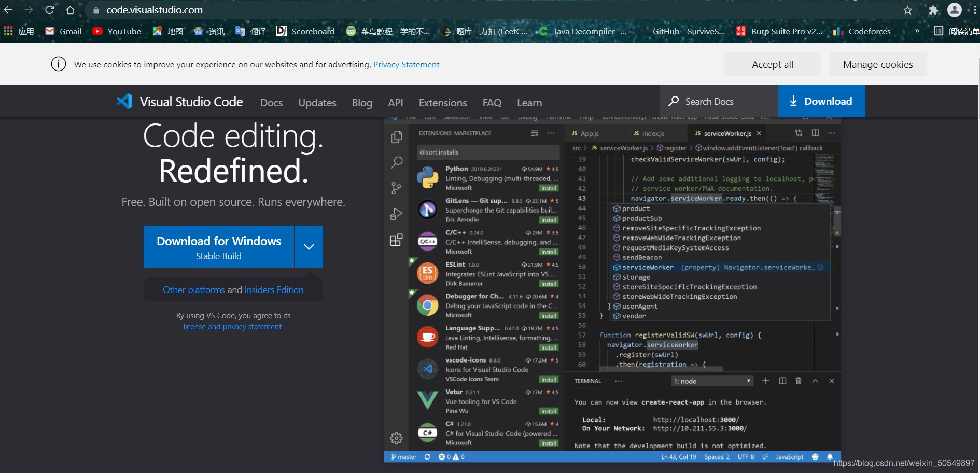Image resolution: width=980 pixels, height=473 pixels.
Task: Click the split editor icon
Action: 815,133
